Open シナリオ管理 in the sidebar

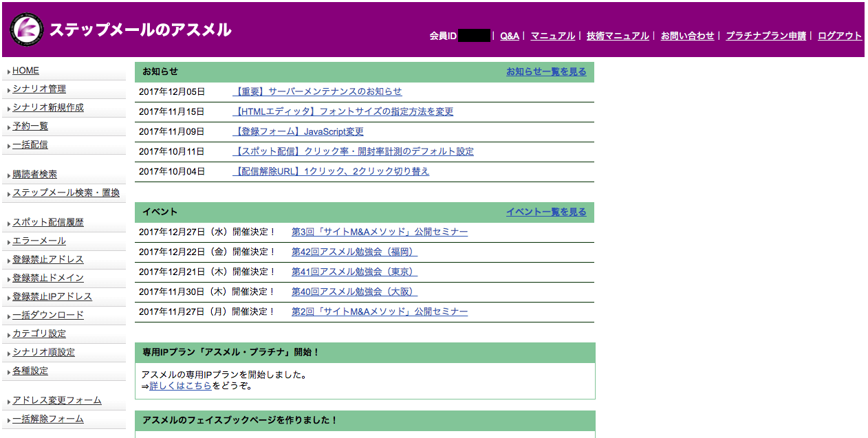[x=39, y=89]
